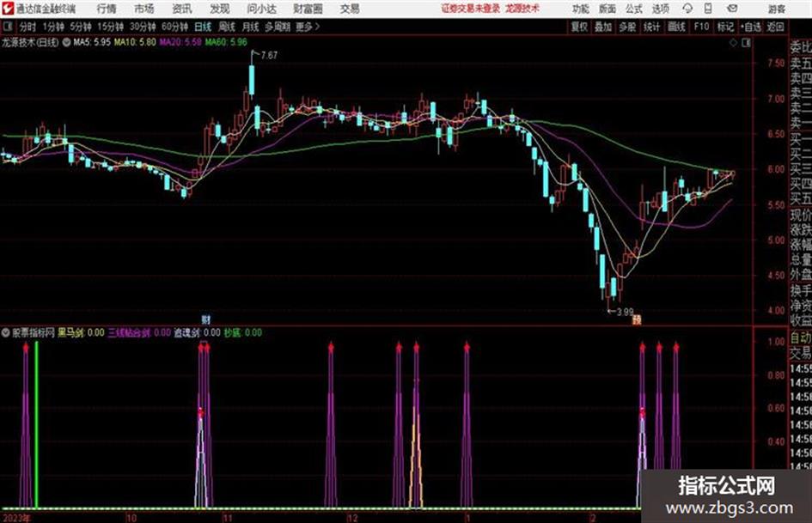
Task: Switch to 月线 monthly period tab
Action: pyautogui.click(x=251, y=27)
